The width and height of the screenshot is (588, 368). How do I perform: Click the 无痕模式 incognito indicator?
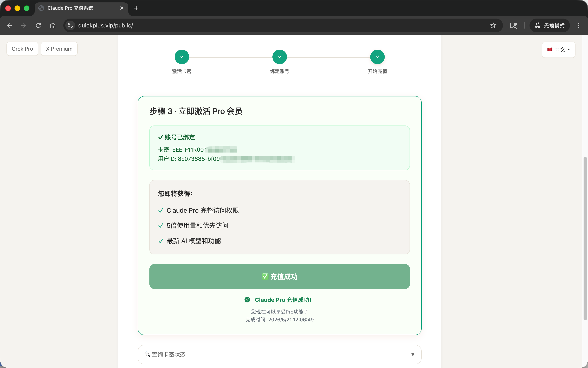(x=549, y=25)
